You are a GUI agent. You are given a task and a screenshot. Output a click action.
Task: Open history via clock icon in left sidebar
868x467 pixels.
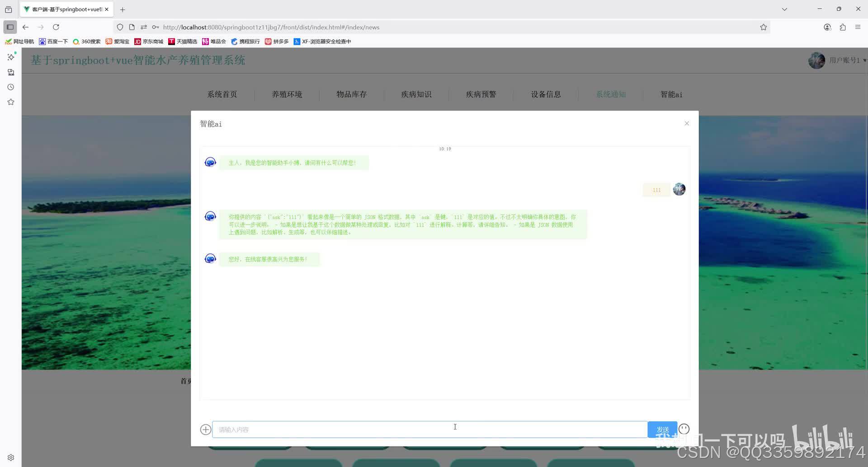tap(10, 87)
